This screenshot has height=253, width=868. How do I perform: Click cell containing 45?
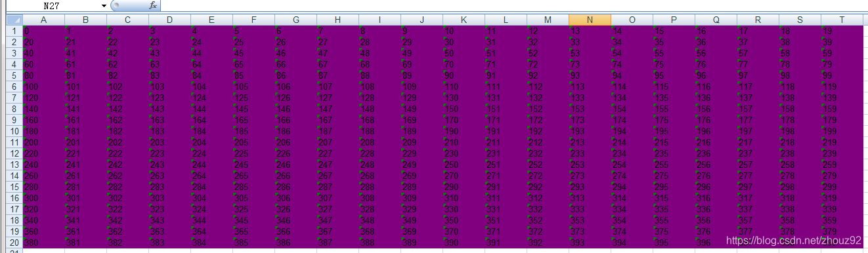[x=253, y=53]
